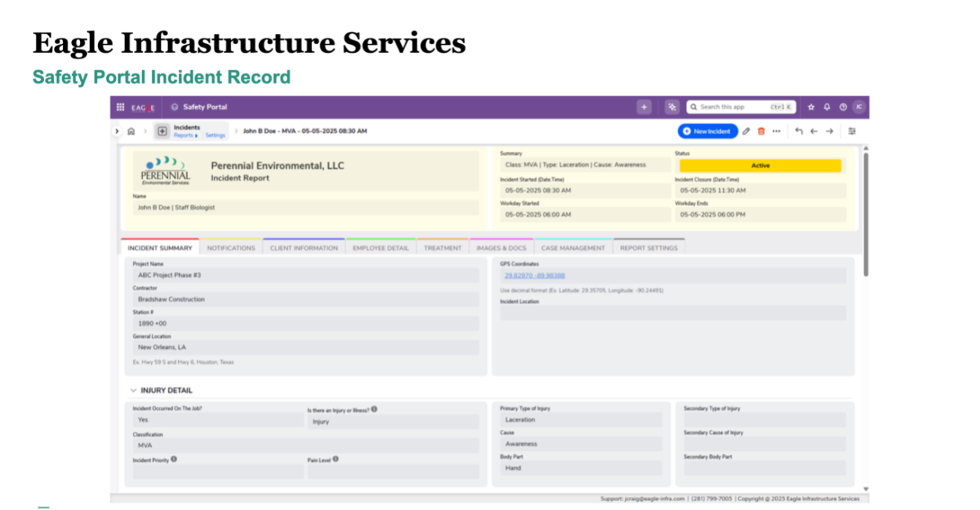980x510 pixels.
Task: Click the favorites star icon
Action: click(811, 107)
